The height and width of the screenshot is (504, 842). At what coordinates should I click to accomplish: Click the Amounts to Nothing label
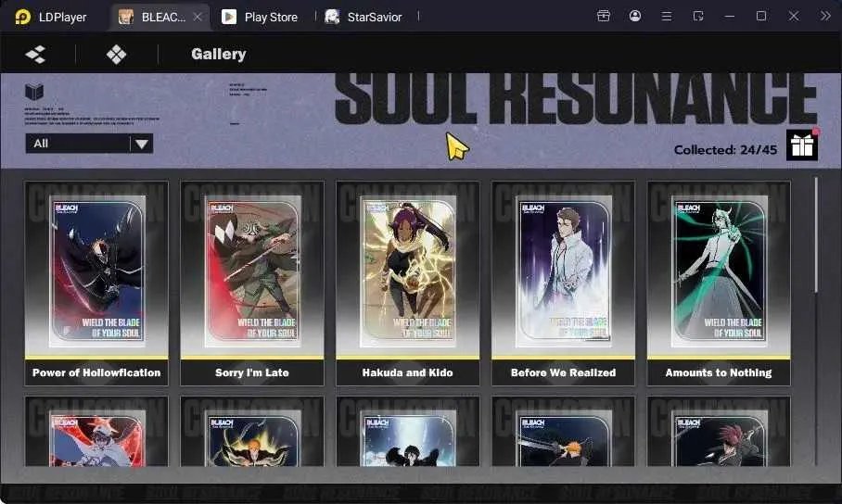click(719, 372)
